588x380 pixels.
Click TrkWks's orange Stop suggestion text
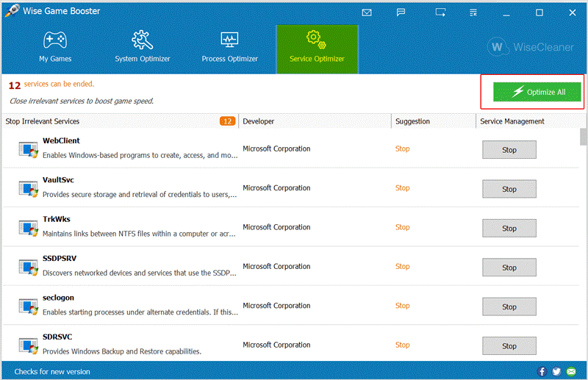click(x=402, y=227)
